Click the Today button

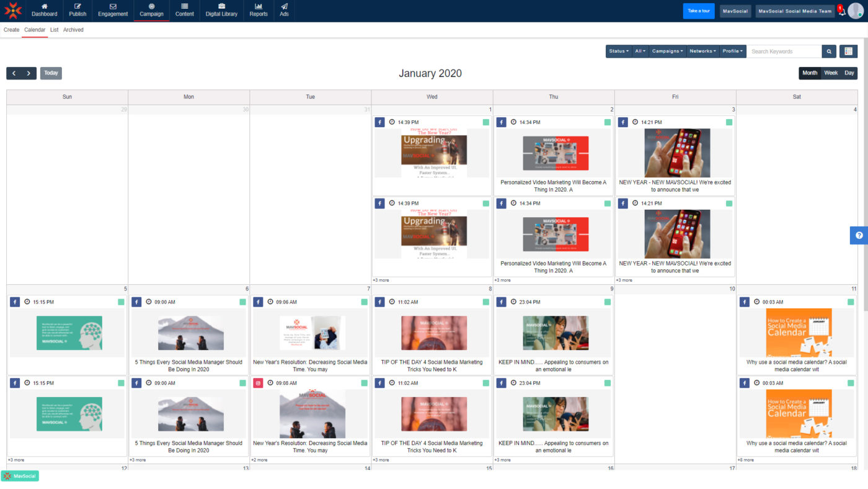point(51,73)
